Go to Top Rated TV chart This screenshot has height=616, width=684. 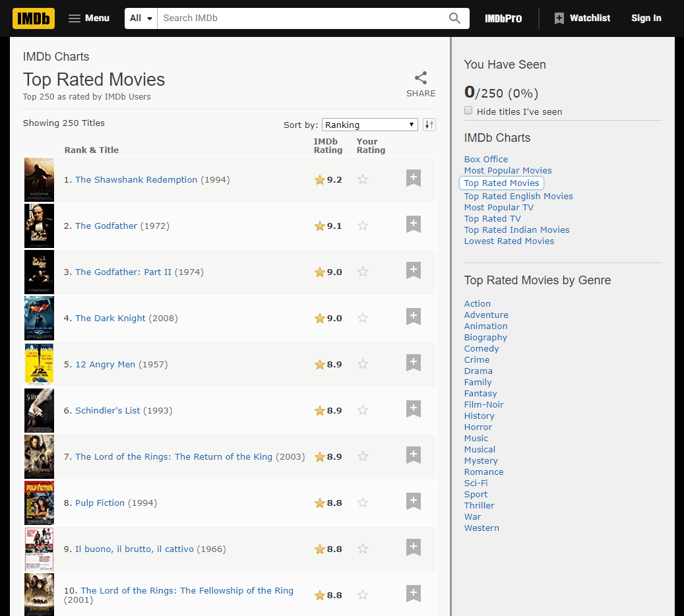click(493, 219)
